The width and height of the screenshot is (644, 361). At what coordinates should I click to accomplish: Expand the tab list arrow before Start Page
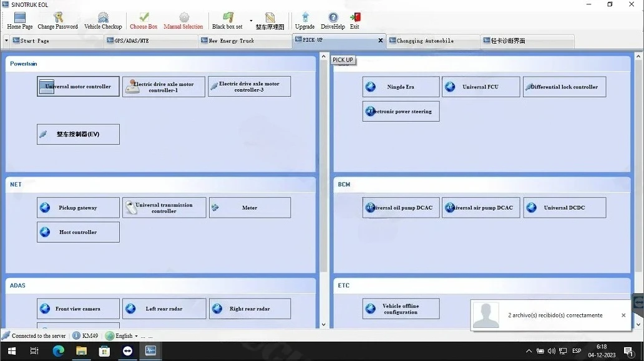point(6,41)
